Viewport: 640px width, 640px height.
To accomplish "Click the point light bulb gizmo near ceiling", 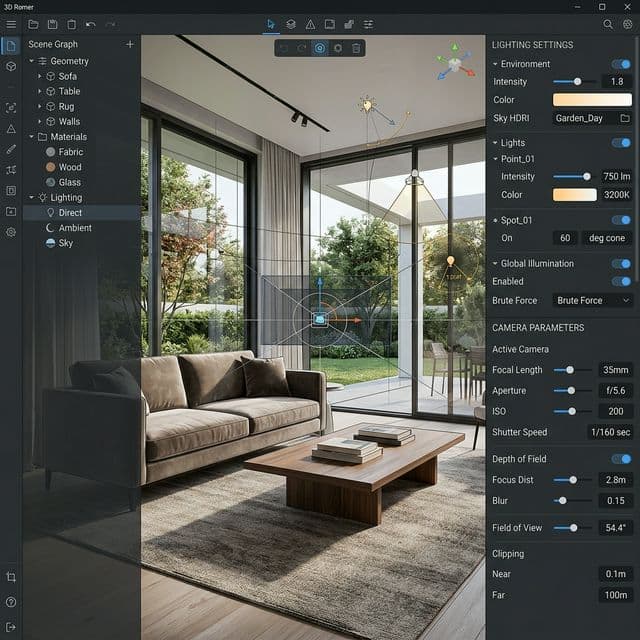I will [x=367, y=105].
